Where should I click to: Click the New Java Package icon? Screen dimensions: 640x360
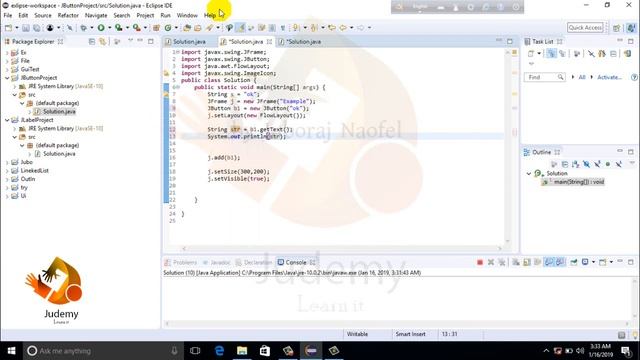pos(156,28)
